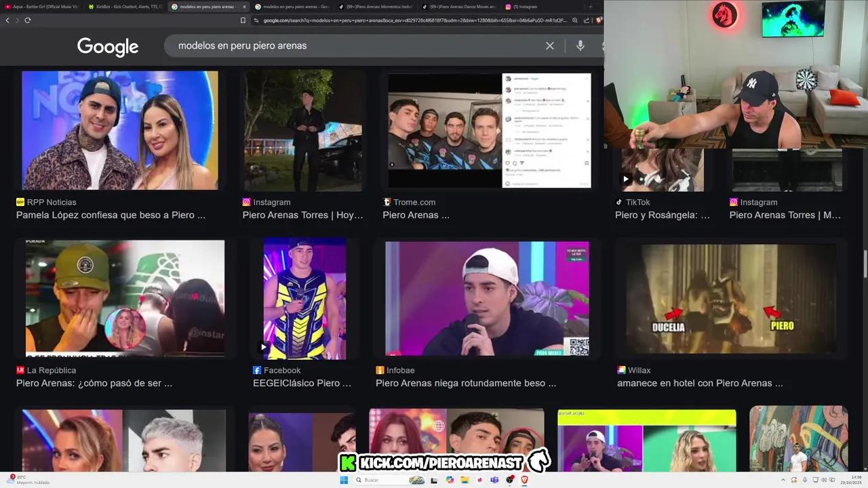Image resolution: width=868 pixels, height=488 pixels.
Task: Go to Google home via the logo
Action: pyautogui.click(x=108, y=47)
